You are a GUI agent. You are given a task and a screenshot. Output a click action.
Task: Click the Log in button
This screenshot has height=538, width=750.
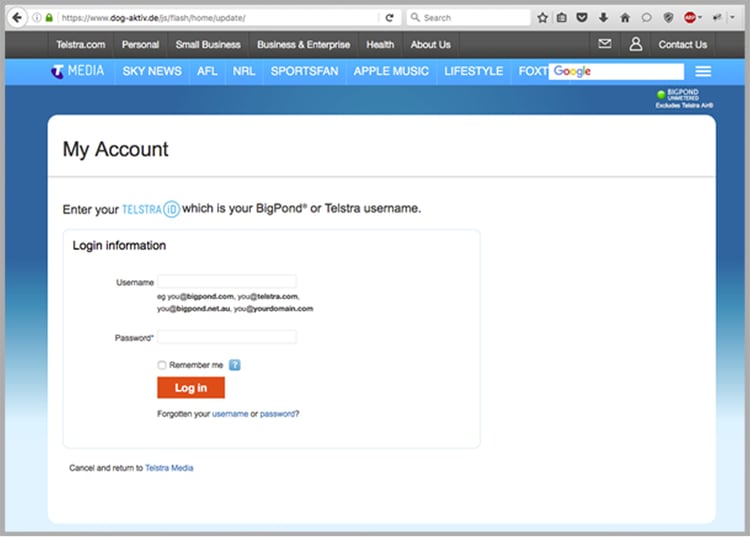tap(191, 387)
